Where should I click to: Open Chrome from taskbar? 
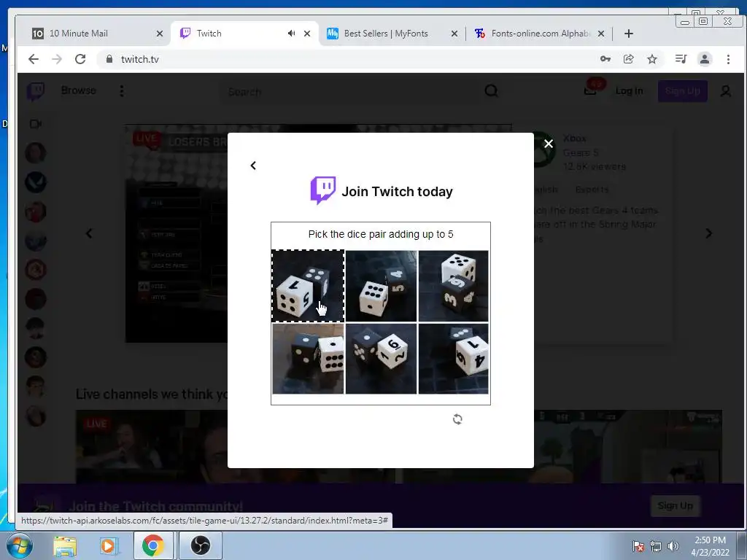(152, 545)
